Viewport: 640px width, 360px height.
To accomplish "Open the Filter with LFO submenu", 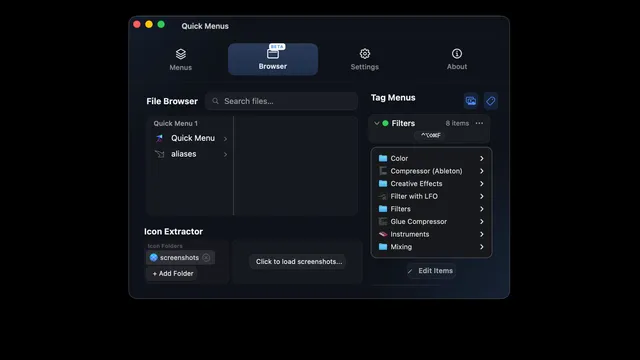I will pyautogui.click(x=431, y=196).
